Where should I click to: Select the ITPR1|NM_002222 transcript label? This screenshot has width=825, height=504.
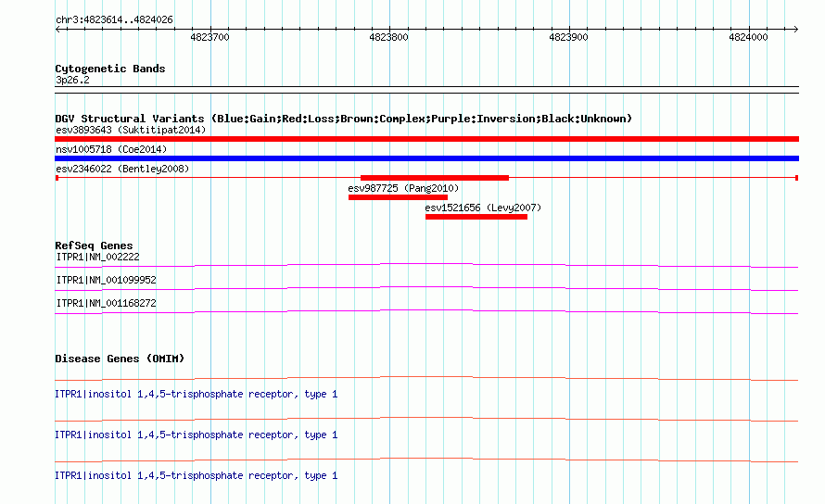[97, 257]
